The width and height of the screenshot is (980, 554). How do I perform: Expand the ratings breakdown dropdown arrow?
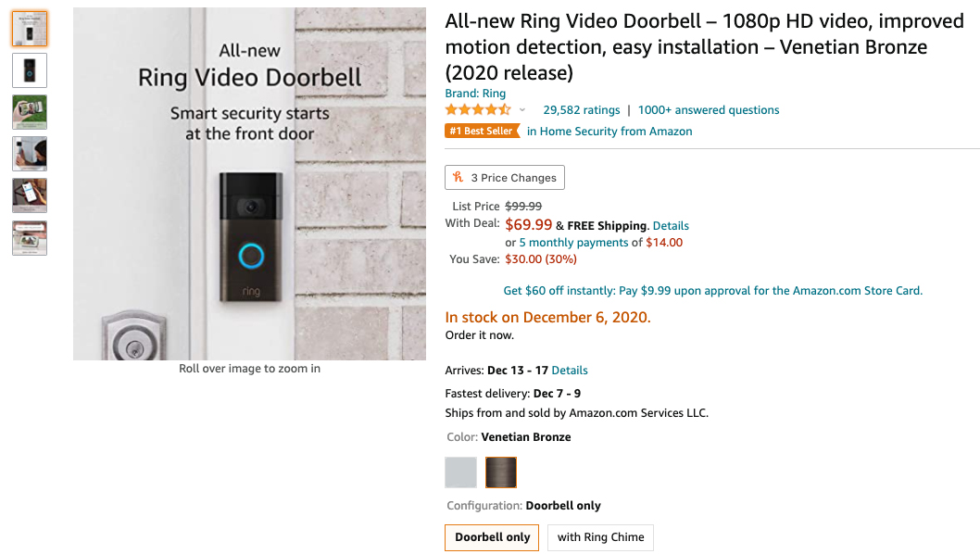(522, 110)
